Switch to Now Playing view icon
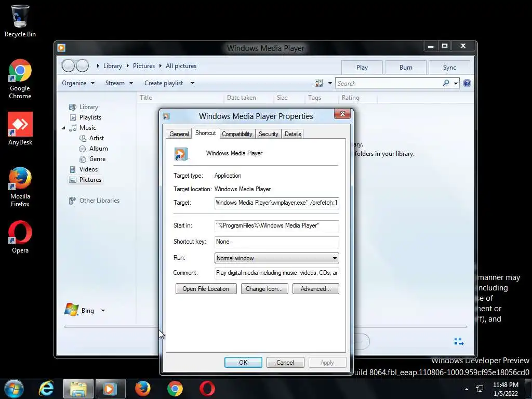Screen dimensions: 532x399 coord(459,341)
